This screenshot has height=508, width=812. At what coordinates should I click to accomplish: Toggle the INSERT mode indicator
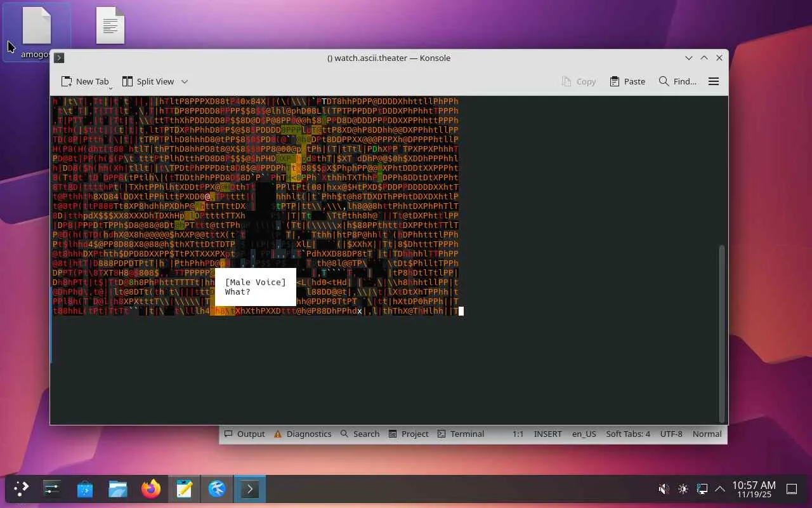[x=548, y=434]
